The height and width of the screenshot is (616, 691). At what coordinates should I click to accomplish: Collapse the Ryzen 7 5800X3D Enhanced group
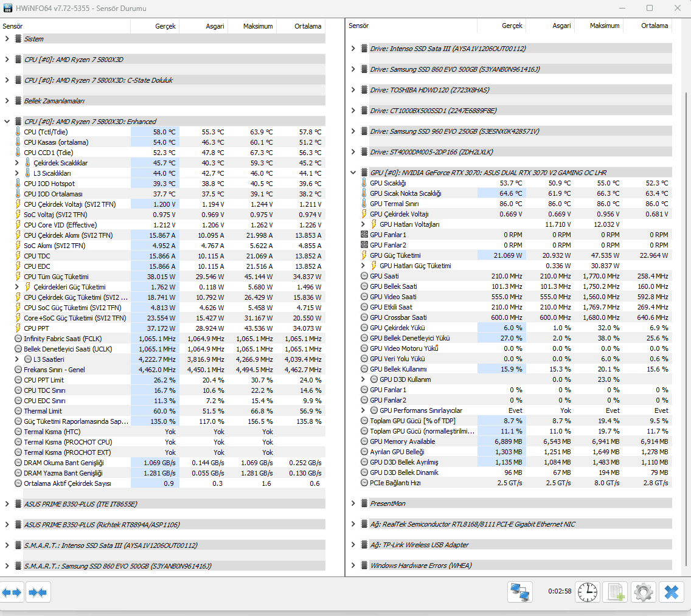[7, 122]
